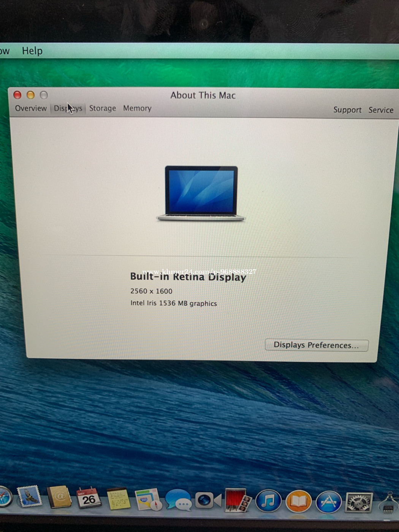Minimize window with yellow button
Viewport: 399px width, 532px height.
31,95
